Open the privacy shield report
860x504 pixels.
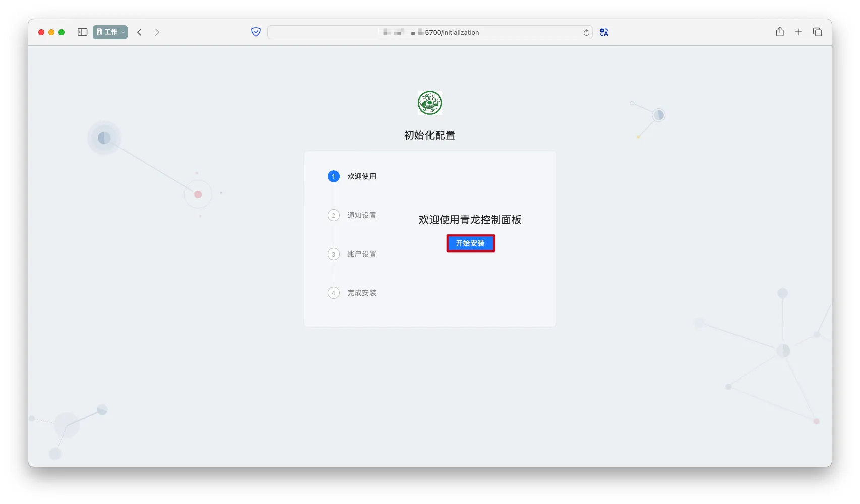pos(256,32)
